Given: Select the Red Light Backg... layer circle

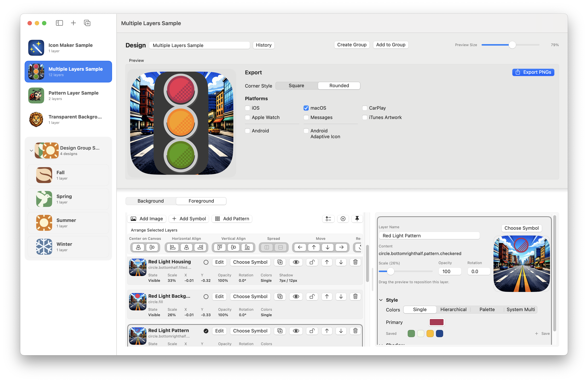Looking at the screenshot, I should tap(206, 296).
